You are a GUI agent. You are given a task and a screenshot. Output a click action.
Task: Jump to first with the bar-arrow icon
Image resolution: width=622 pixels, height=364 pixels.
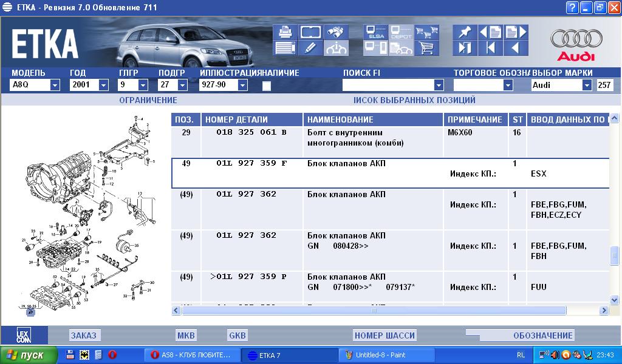pyautogui.click(x=491, y=48)
